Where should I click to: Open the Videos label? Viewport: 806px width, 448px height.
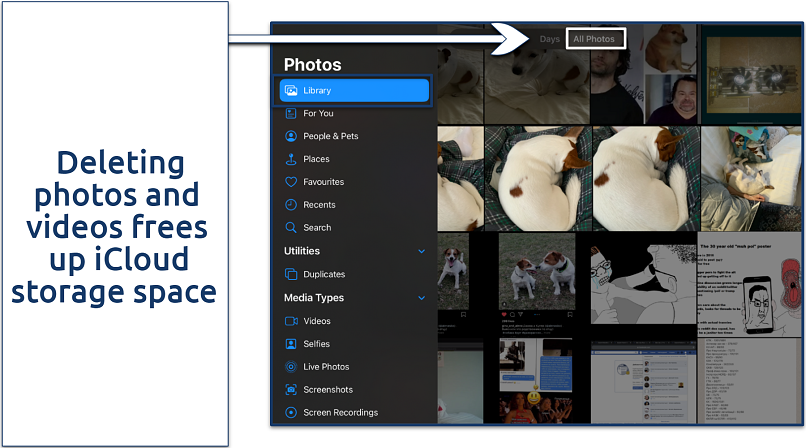point(317,321)
